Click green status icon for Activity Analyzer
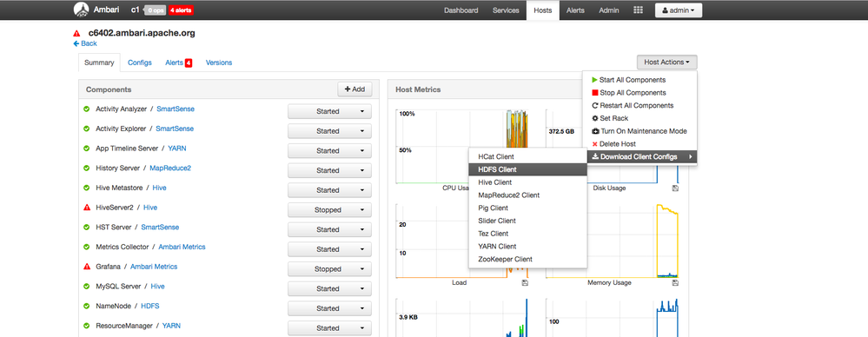Image resolution: width=868 pixels, height=337 pixels. tap(86, 109)
